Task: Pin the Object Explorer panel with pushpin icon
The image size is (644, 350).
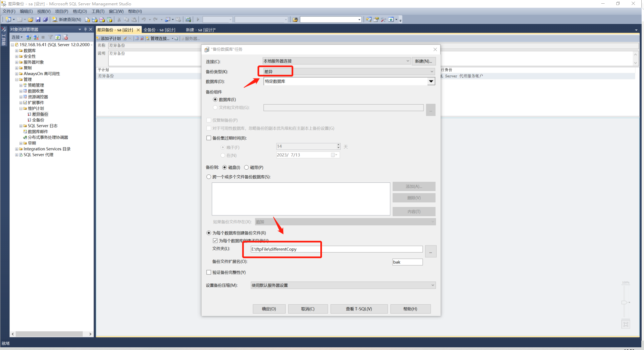Action: [x=85, y=29]
